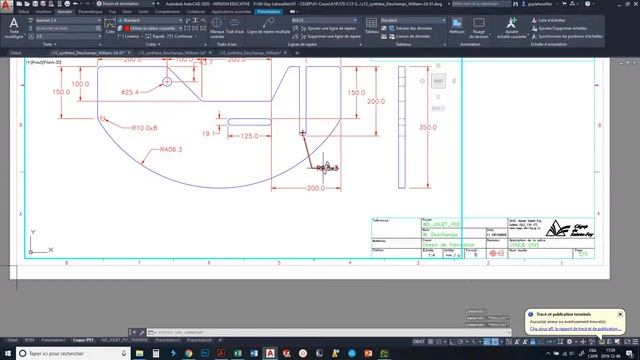
Task: Switch to the Annoter ribbon tab
Action: (64, 12)
